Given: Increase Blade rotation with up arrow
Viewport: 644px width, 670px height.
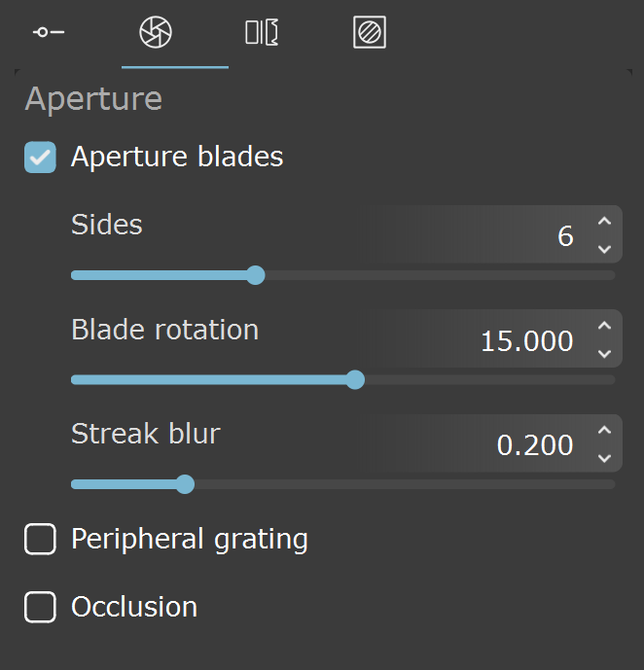Looking at the screenshot, I should pos(604,326).
